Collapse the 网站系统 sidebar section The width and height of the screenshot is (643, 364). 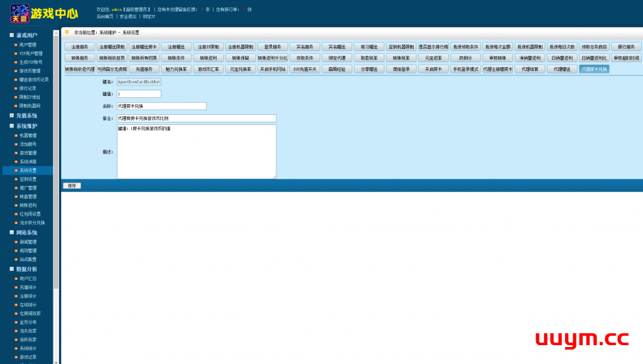11,232
